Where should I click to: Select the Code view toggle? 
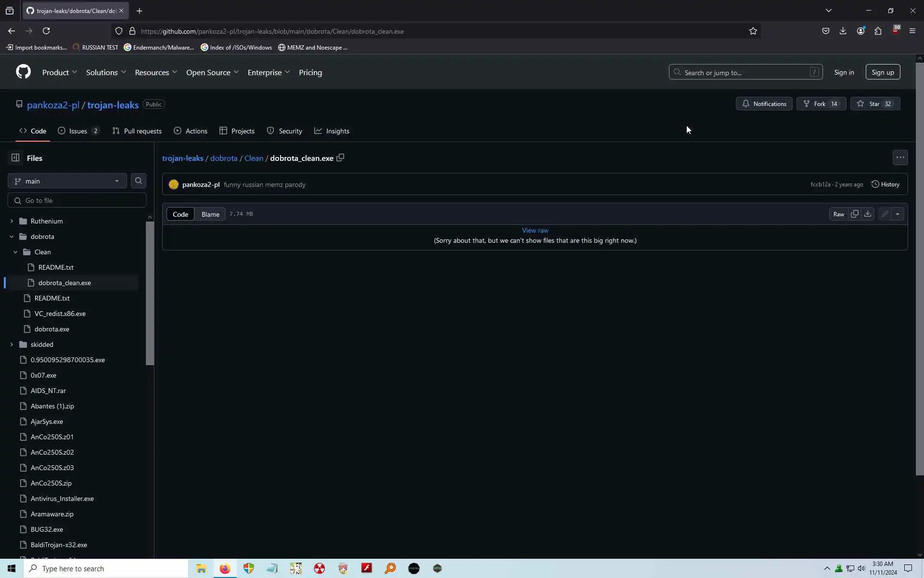pos(180,214)
